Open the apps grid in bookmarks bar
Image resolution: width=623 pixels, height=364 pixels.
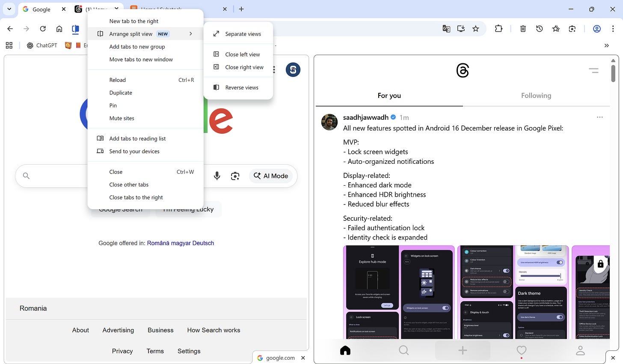[9, 45]
